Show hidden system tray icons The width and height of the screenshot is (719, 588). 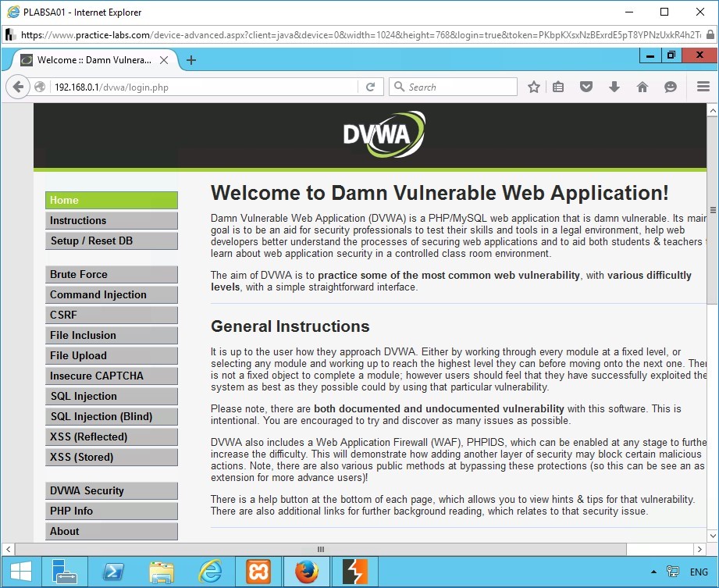pyautogui.click(x=653, y=572)
